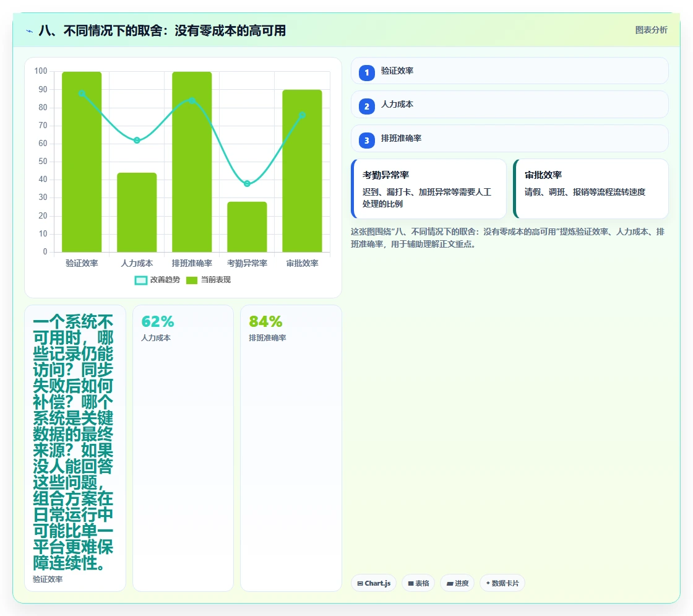
Task: Toggle the 当前表现 legend item
Action: coord(208,280)
